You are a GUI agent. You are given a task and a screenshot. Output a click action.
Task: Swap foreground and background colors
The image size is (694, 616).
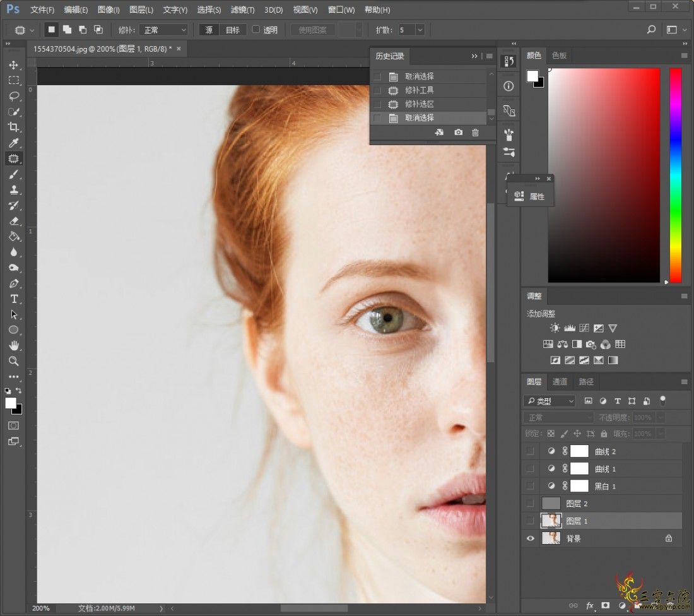pyautogui.click(x=18, y=390)
